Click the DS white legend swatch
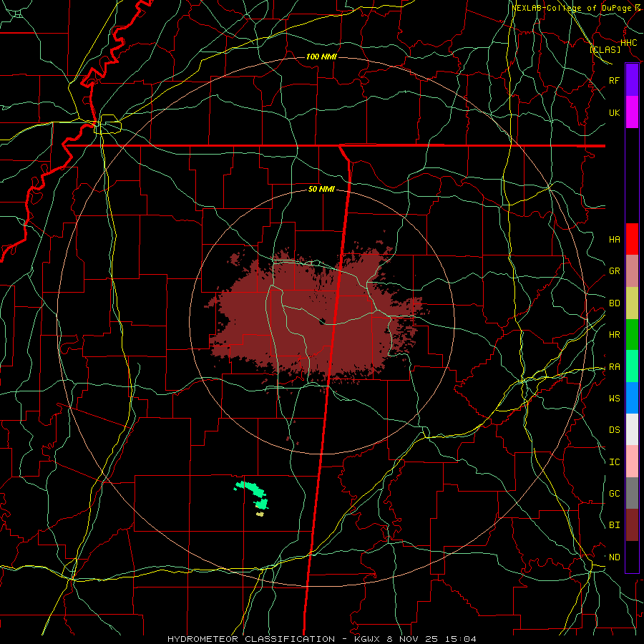 point(632,429)
